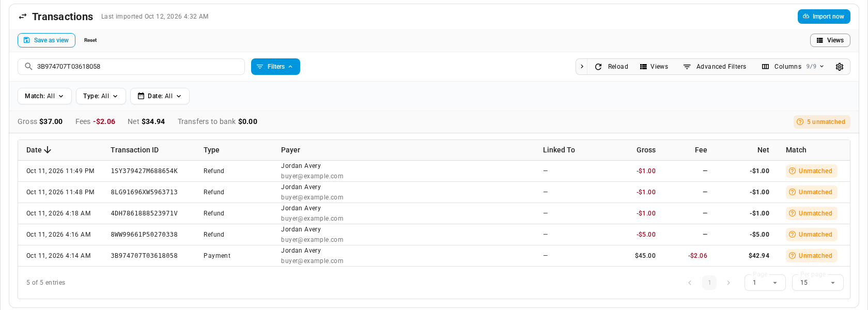Open the Type: All filter dropdown

(x=101, y=96)
